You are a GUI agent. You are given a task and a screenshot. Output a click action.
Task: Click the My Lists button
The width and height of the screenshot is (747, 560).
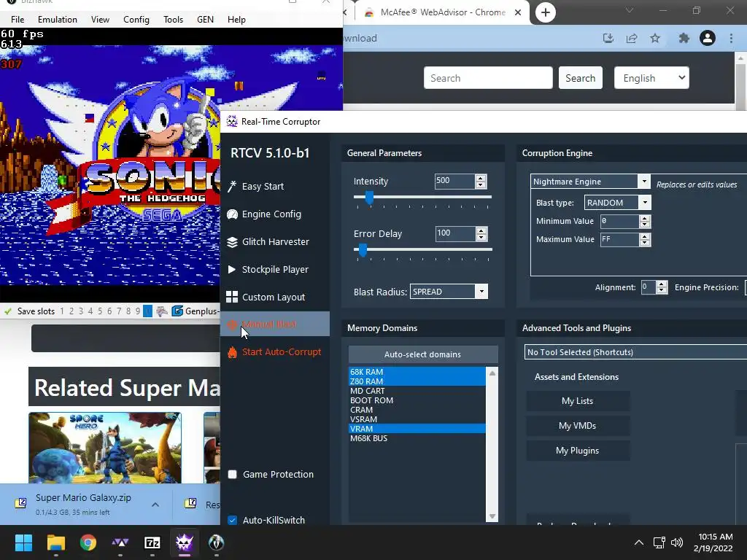[578, 401]
